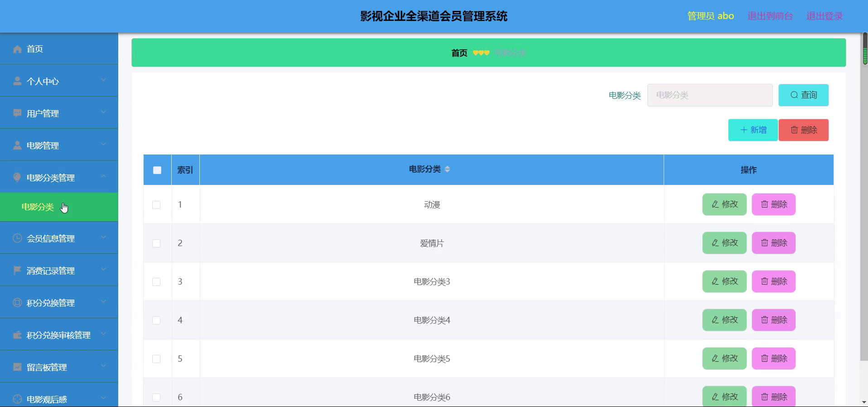Click the ring icon beside 积分兑换管理
Viewport: 868px width, 407px height.
pos(17,303)
